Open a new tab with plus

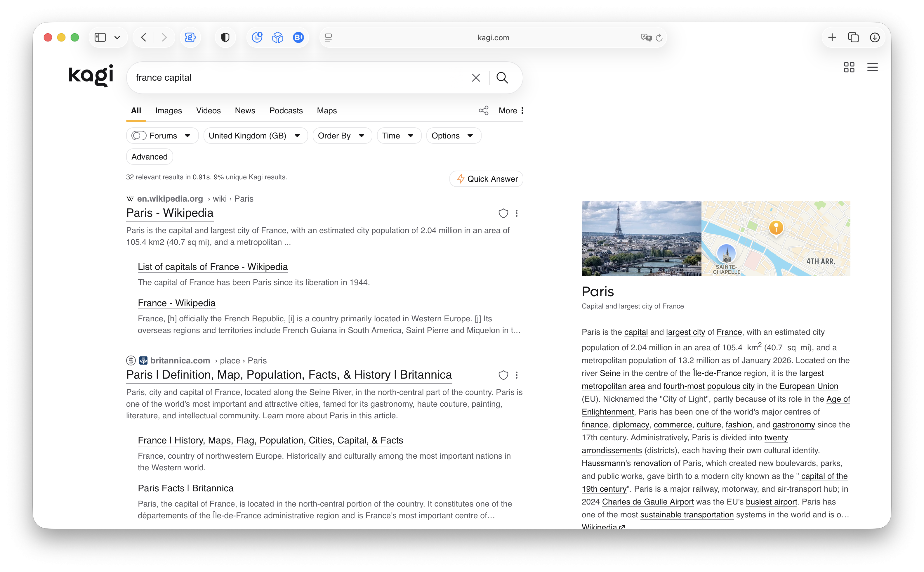tap(832, 37)
